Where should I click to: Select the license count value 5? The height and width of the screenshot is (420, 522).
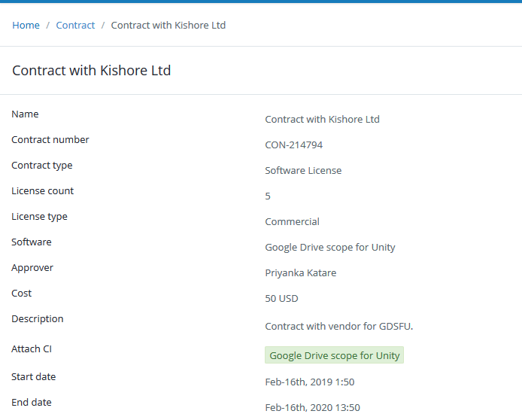click(x=268, y=196)
